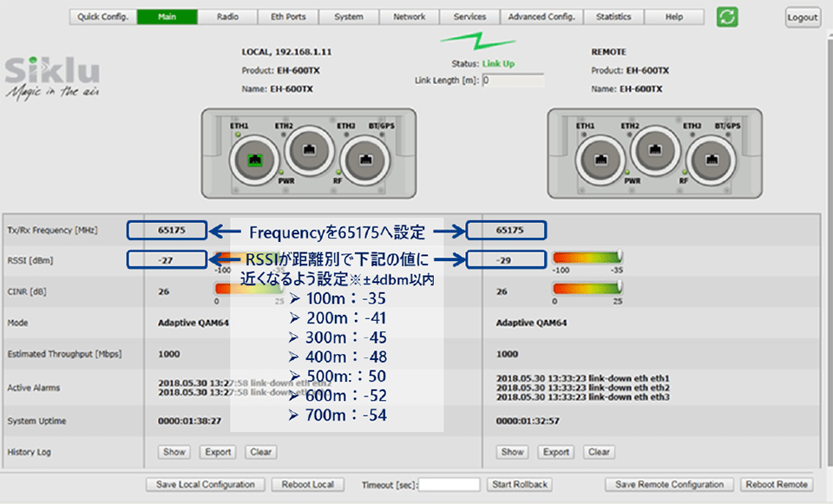The height and width of the screenshot is (504, 833).
Task: Open the Network tab
Action: 410,17
